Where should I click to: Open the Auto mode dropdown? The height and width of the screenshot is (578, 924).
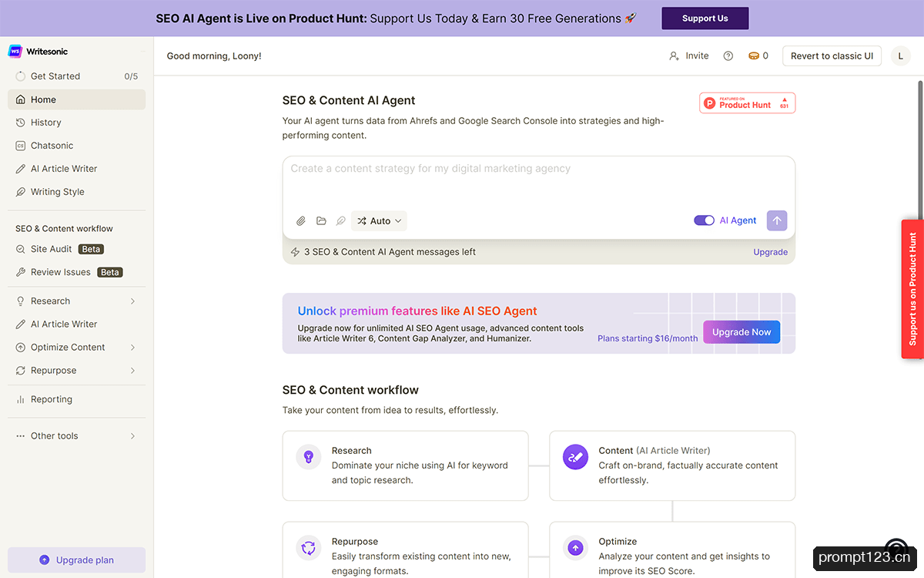[379, 221]
